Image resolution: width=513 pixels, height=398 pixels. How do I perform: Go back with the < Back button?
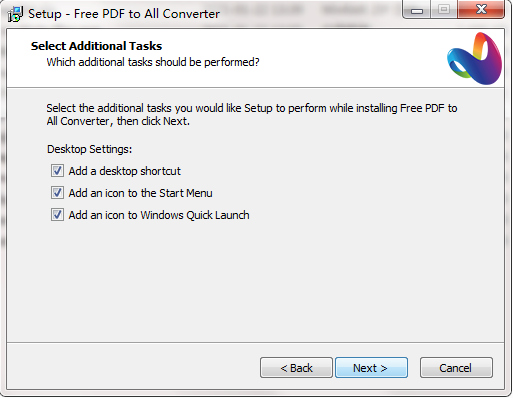click(x=296, y=368)
